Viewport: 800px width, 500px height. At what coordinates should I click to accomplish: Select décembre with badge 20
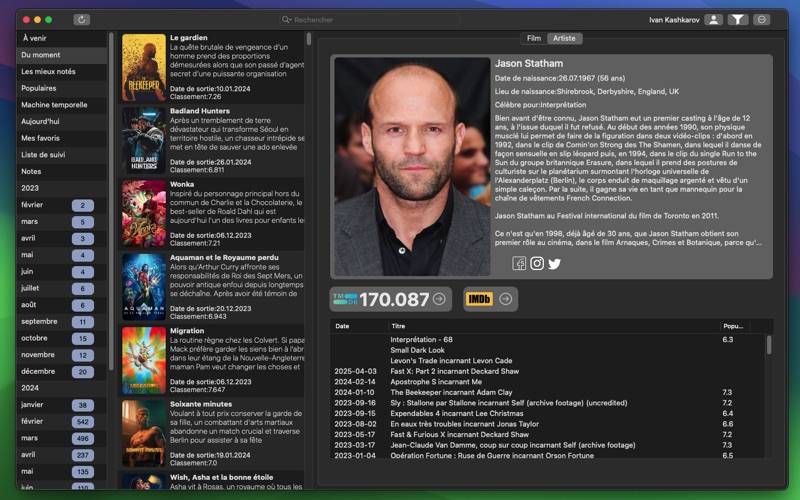[x=62, y=371]
